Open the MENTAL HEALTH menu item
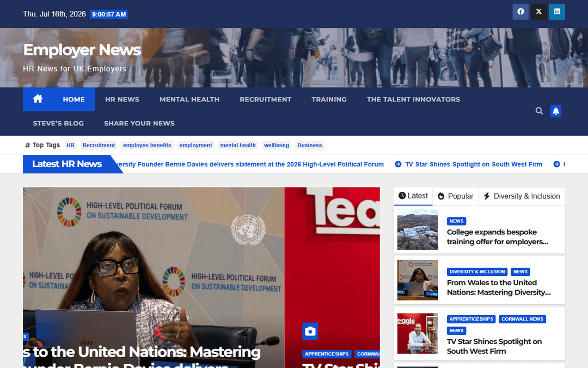 (x=189, y=100)
